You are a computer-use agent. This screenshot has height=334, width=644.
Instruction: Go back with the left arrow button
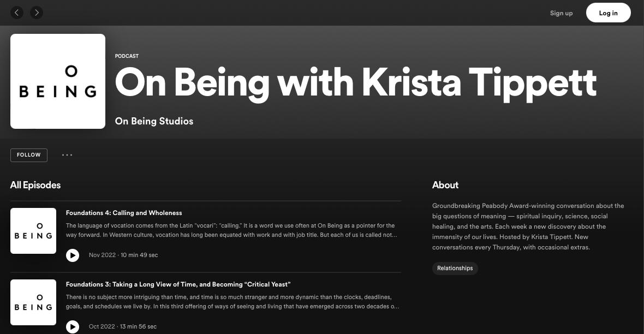[x=17, y=13]
